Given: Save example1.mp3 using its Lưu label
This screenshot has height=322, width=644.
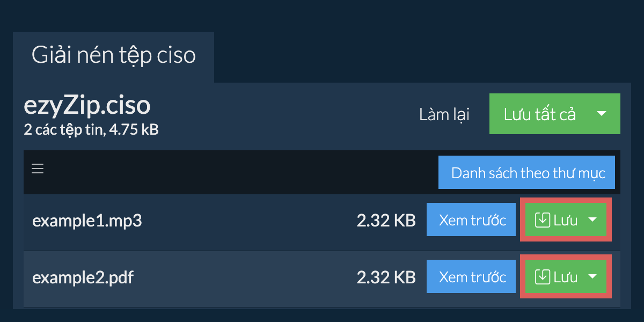Looking at the screenshot, I should point(566,221).
